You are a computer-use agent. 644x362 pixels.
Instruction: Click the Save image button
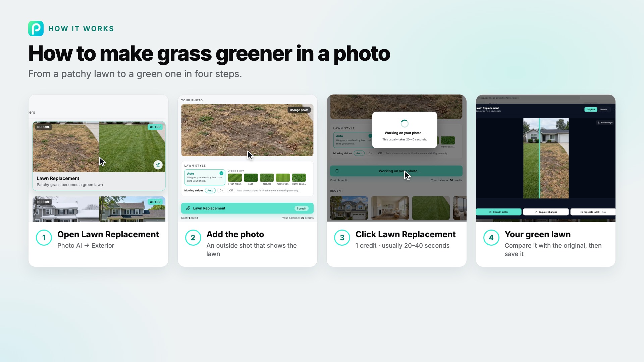(x=605, y=123)
